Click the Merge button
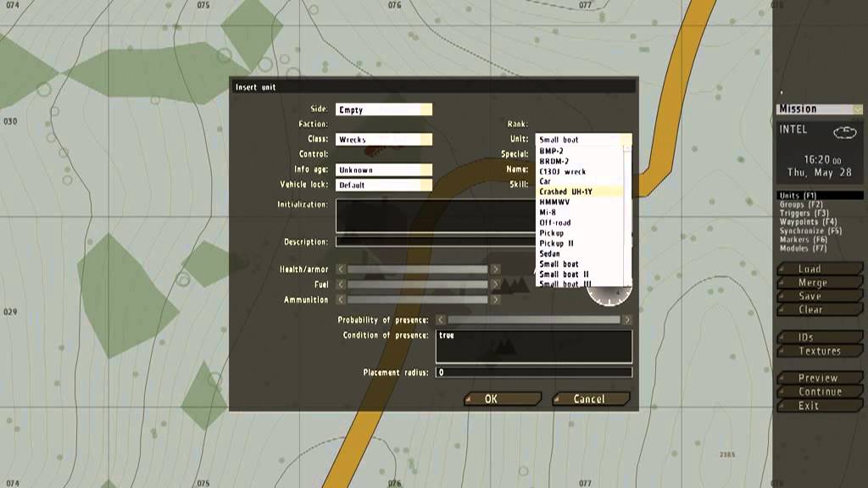 (x=820, y=283)
